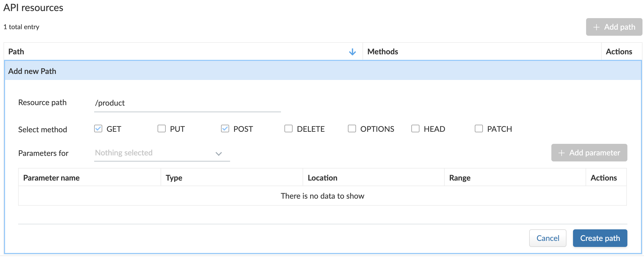Uncheck the GET method checkbox
644x257 pixels.
[98, 128]
